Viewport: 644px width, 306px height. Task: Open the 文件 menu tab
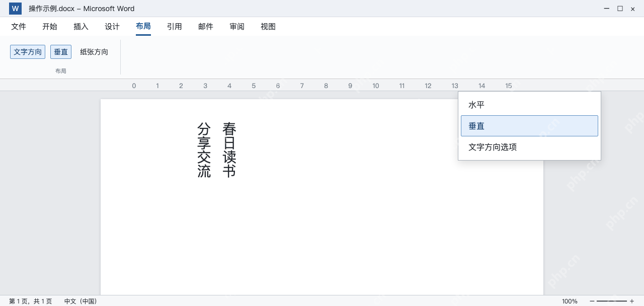tap(19, 27)
